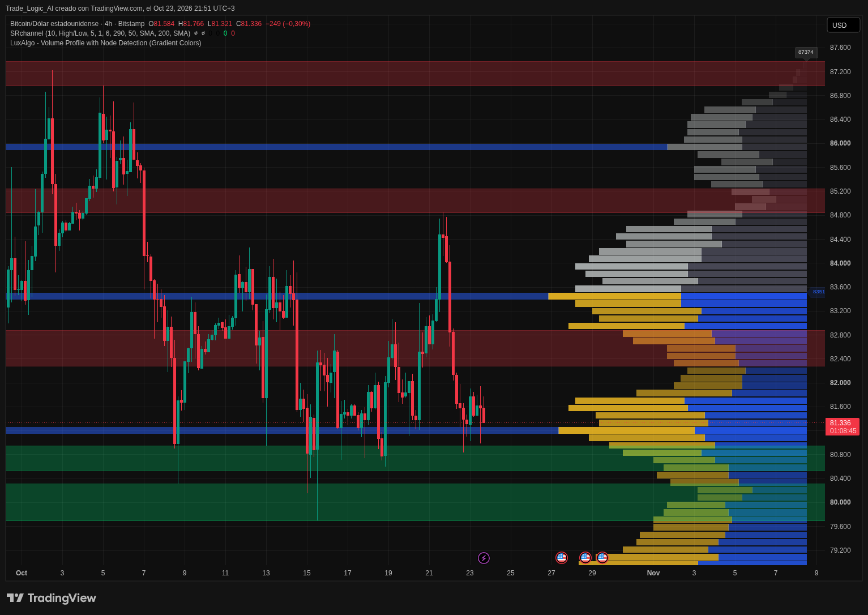The height and width of the screenshot is (615, 868).
Task: Click the 01:08:45 candle countdown timer
Action: tap(843, 431)
